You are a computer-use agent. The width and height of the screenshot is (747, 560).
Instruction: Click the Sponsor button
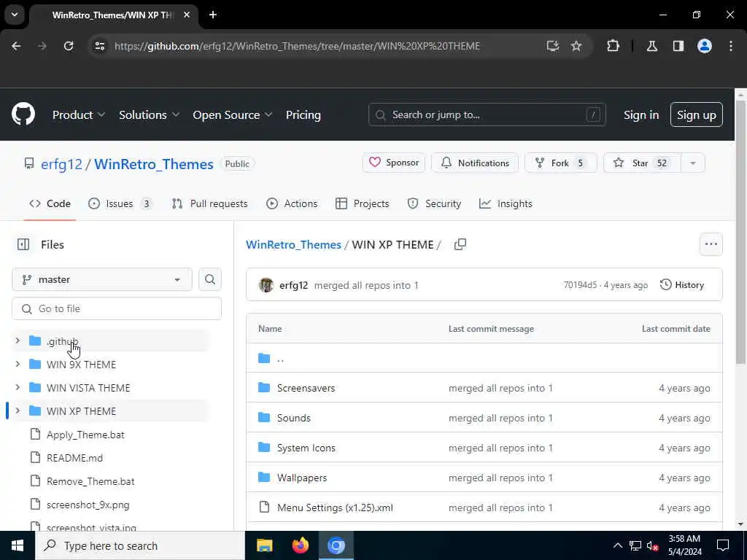393,163
